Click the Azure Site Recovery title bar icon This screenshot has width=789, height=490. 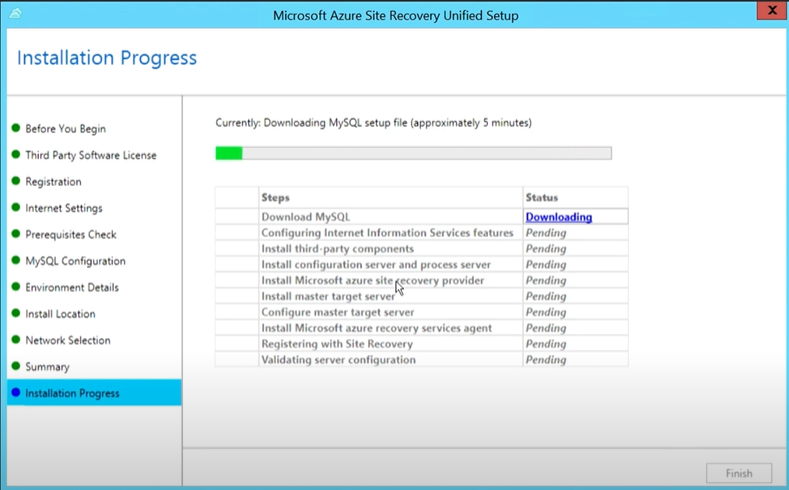(x=15, y=14)
